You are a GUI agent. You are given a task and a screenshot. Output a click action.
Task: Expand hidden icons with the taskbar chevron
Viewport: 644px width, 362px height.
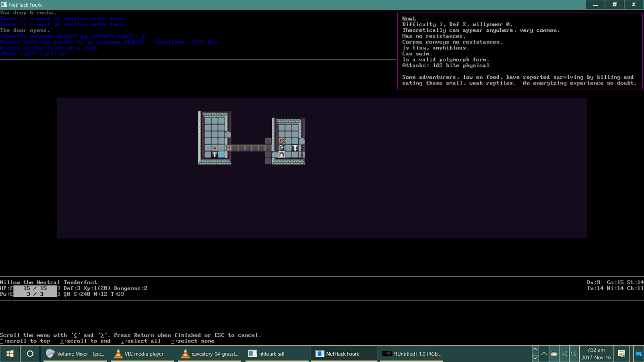(x=544, y=354)
